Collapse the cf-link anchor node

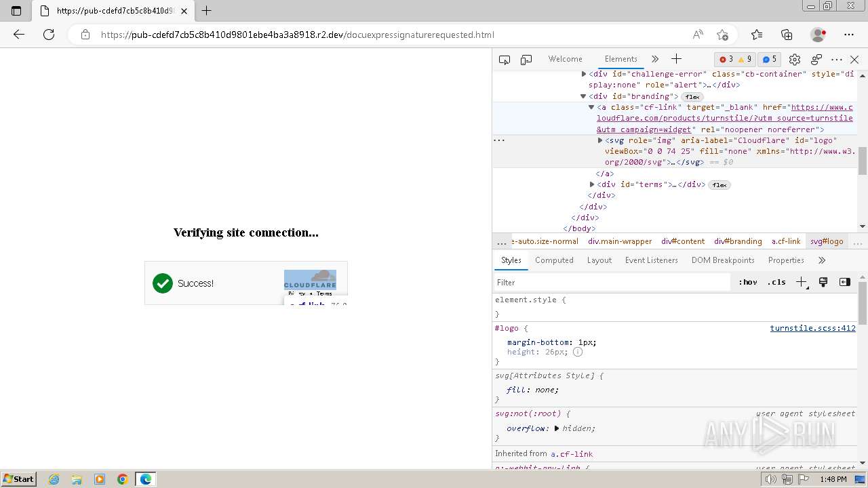[591, 107]
